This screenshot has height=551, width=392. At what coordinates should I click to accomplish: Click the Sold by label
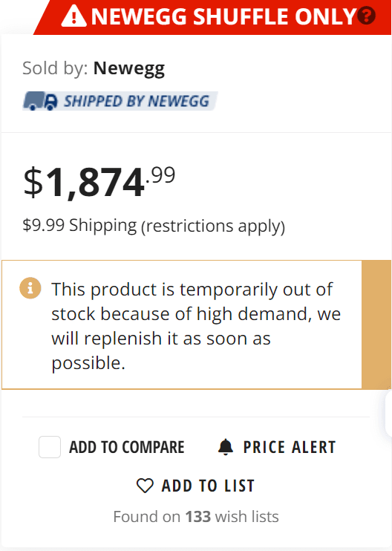(55, 68)
